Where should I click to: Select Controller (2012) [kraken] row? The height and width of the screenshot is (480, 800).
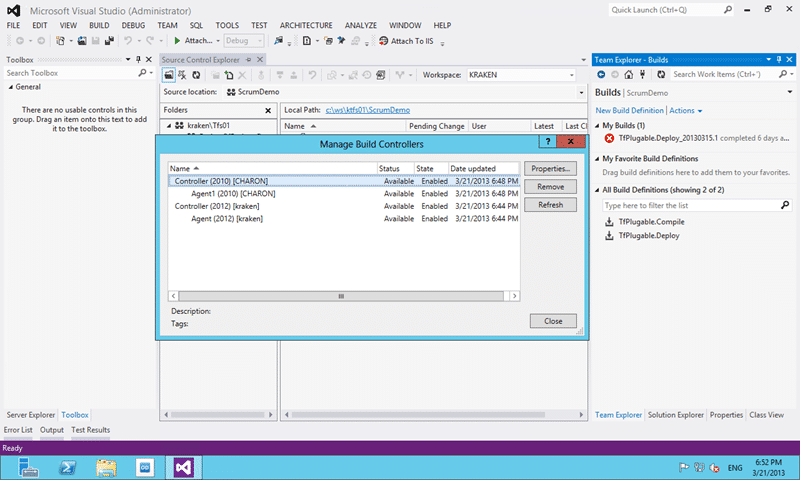coord(344,206)
